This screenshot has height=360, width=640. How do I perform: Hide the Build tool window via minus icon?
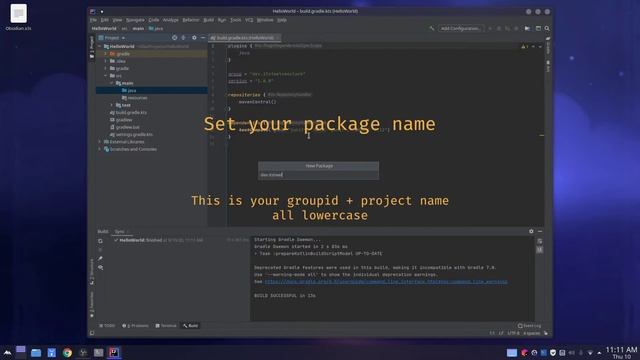540,231
